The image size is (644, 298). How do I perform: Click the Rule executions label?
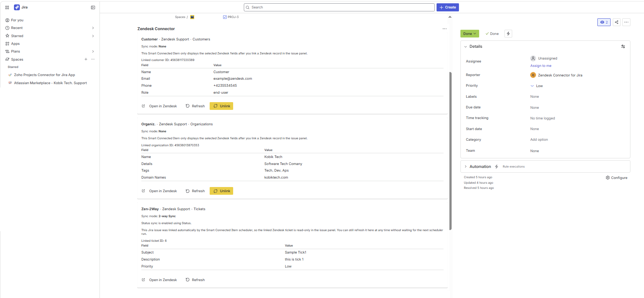[x=514, y=167]
